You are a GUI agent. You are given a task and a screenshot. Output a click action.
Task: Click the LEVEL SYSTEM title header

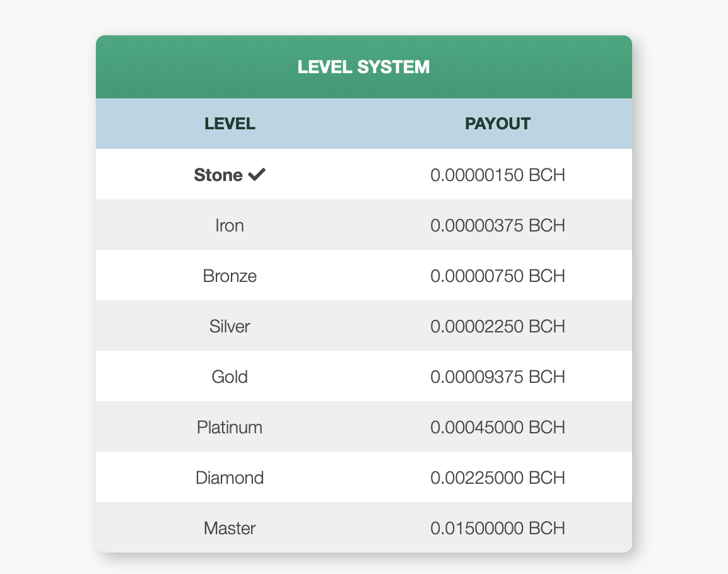click(x=364, y=67)
